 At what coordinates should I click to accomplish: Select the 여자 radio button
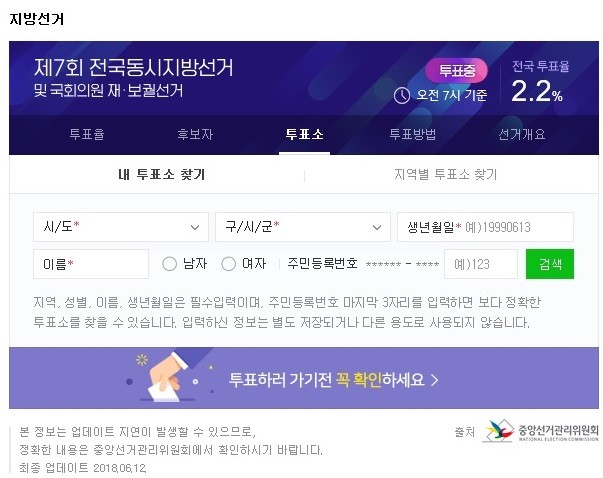tap(228, 264)
